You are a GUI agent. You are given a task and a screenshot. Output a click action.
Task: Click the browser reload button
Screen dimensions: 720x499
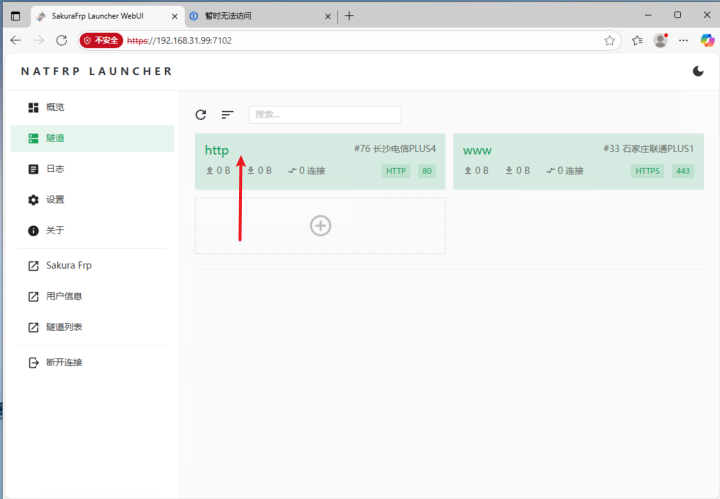(x=62, y=40)
